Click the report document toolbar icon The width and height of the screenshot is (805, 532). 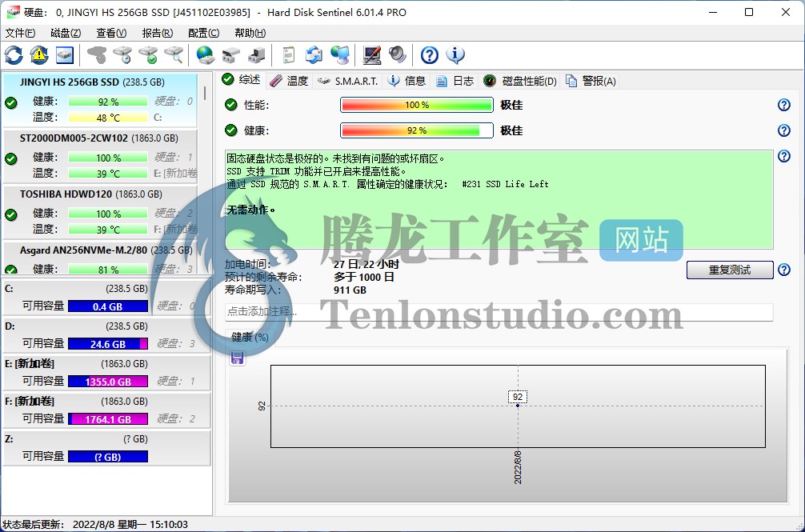(x=289, y=55)
